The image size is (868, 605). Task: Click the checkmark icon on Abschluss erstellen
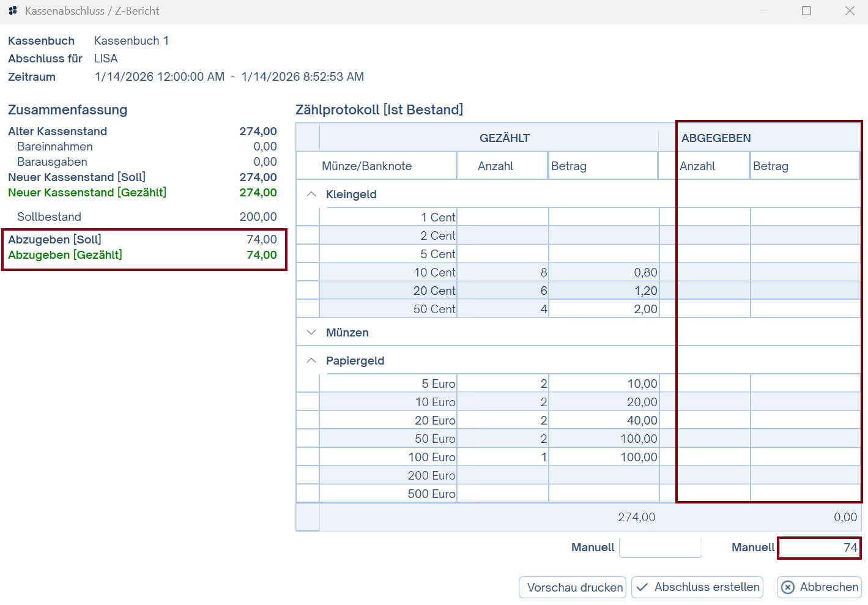tap(642, 587)
